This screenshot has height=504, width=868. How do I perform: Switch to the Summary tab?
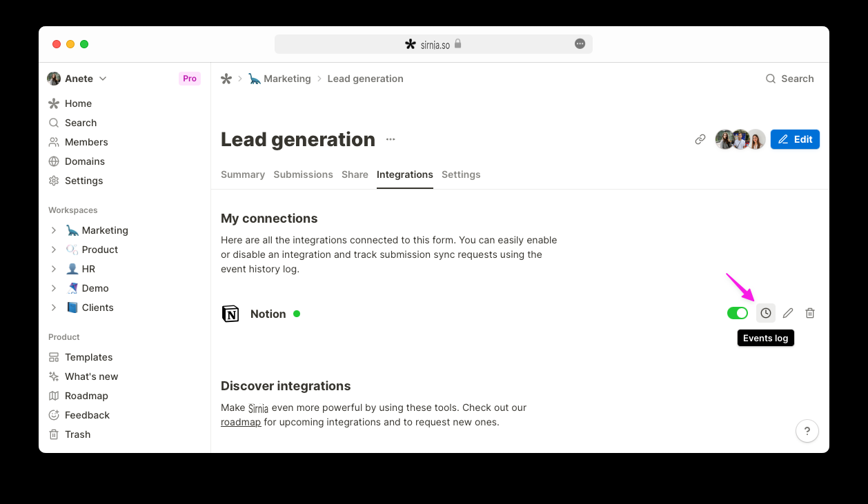(243, 174)
